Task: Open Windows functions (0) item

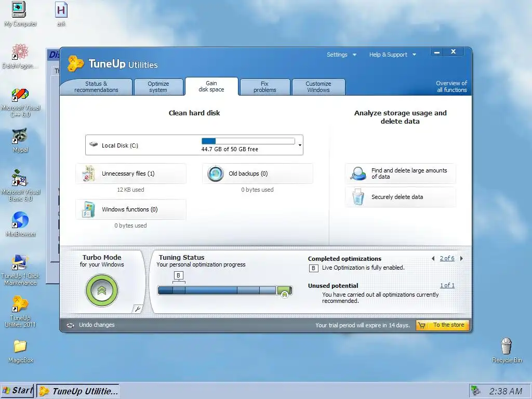Action: tap(130, 209)
